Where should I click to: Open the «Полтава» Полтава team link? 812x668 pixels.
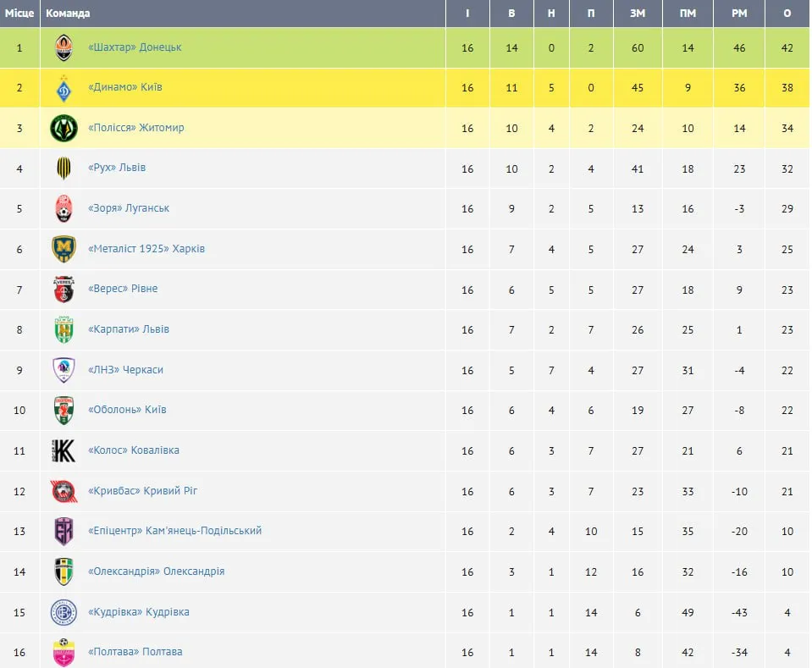pyautogui.click(x=135, y=652)
